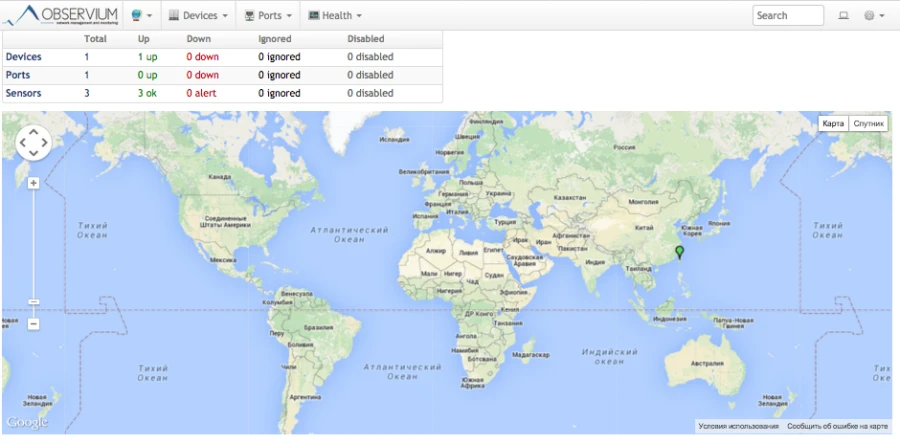Open the Health menu
This screenshot has width=900, height=443.
(x=335, y=15)
